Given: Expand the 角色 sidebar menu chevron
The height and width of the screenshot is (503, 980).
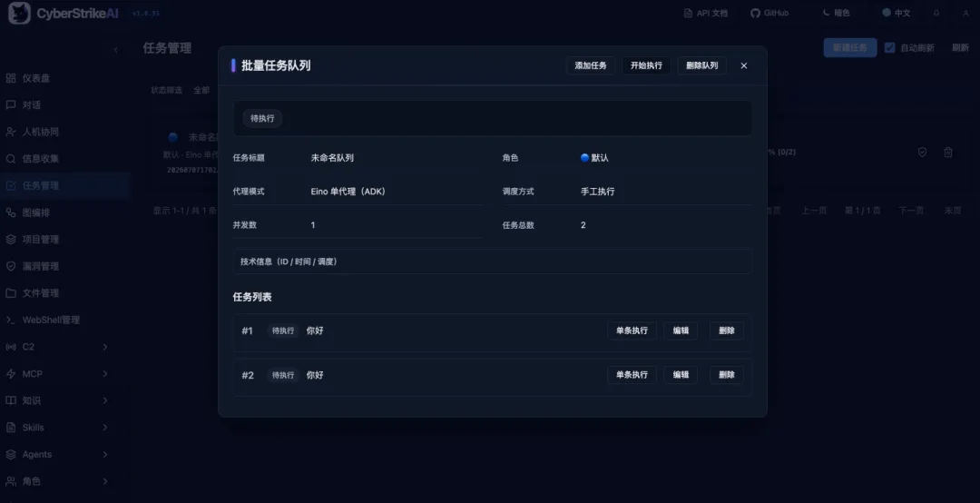Looking at the screenshot, I should coord(105,481).
